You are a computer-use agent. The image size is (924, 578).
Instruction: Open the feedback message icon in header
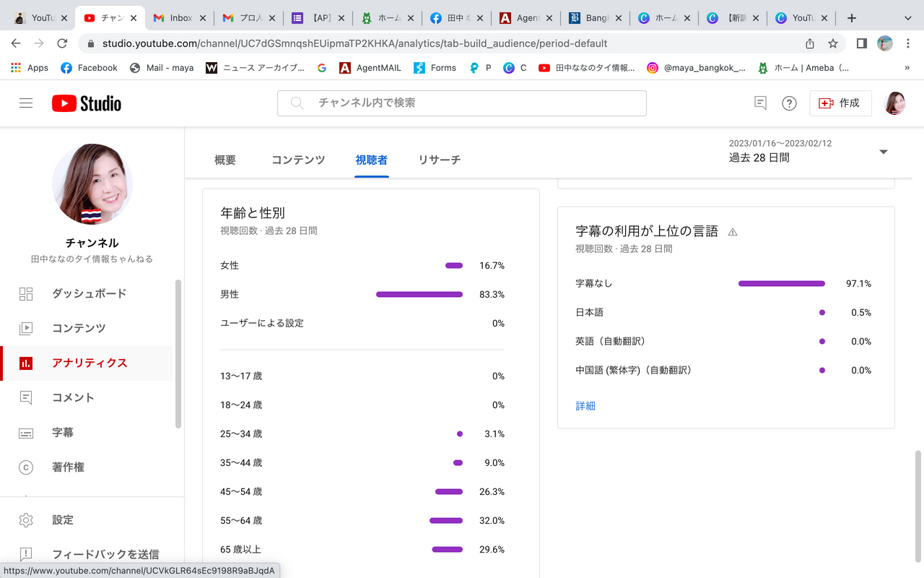[x=760, y=103]
